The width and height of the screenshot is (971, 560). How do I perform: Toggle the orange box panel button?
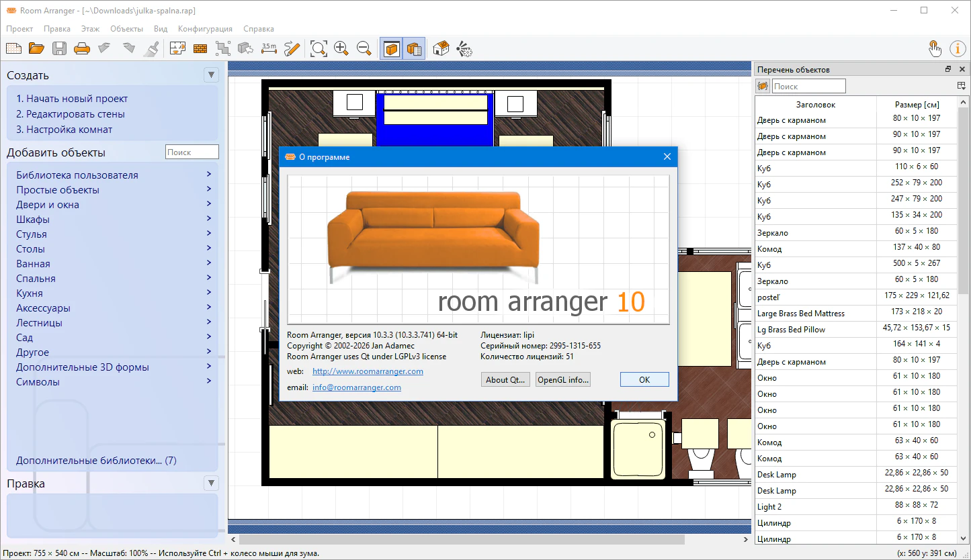click(391, 48)
